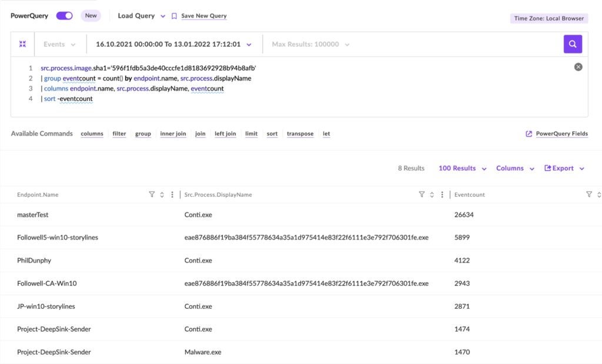Clear the query with the X icon
This screenshot has width=602, height=364.
pyautogui.click(x=578, y=67)
